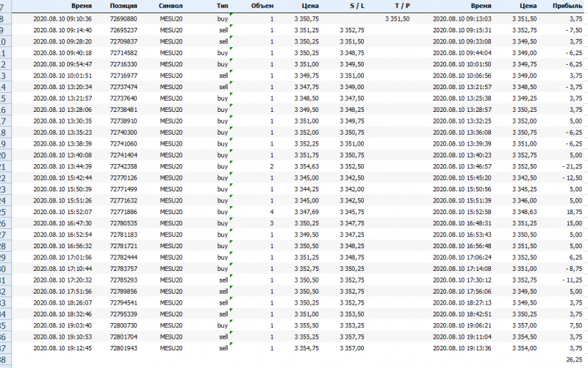Click close time 2020.08.10 17:30:12
This screenshot has height=368, width=588.
pyautogui.click(x=462, y=280)
